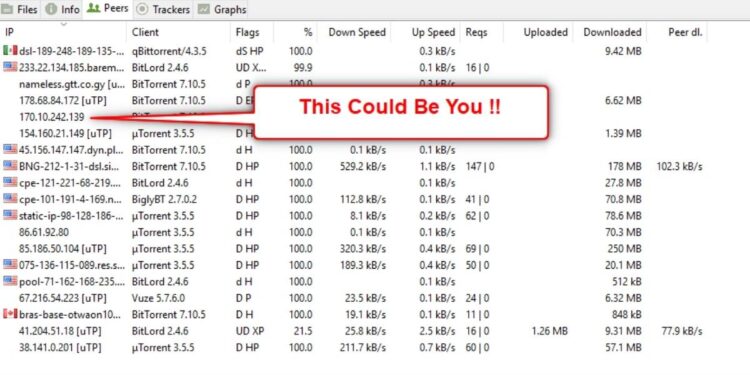Click US flag beside 233.22.134.185.barem peer
The height and width of the screenshot is (375, 750).
10,67
